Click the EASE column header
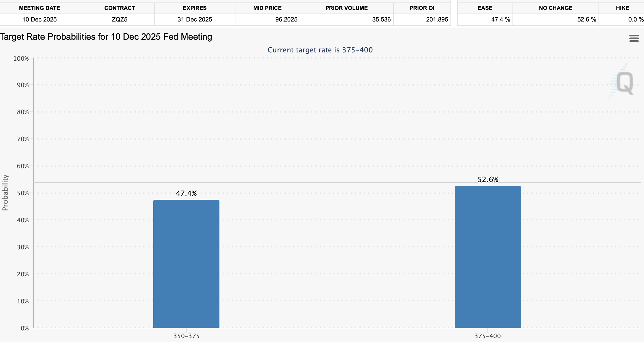 pyautogui.click(x=485, y=8)
